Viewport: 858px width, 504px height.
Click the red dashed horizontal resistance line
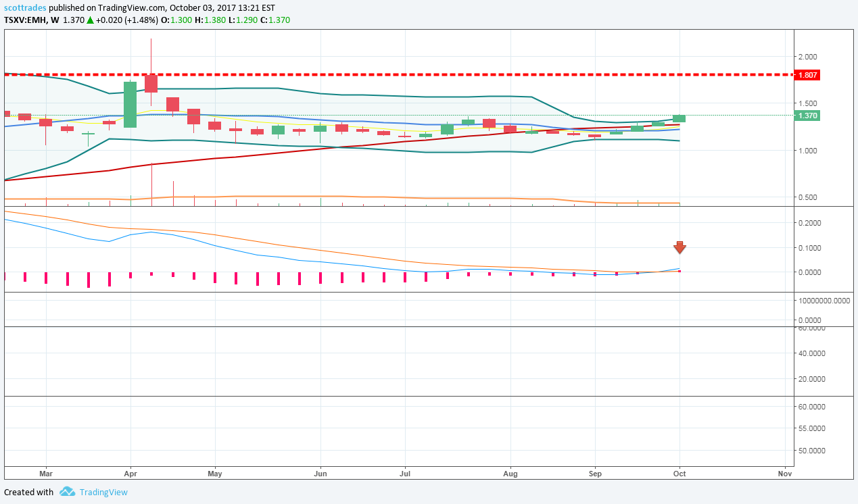point(399,74)
